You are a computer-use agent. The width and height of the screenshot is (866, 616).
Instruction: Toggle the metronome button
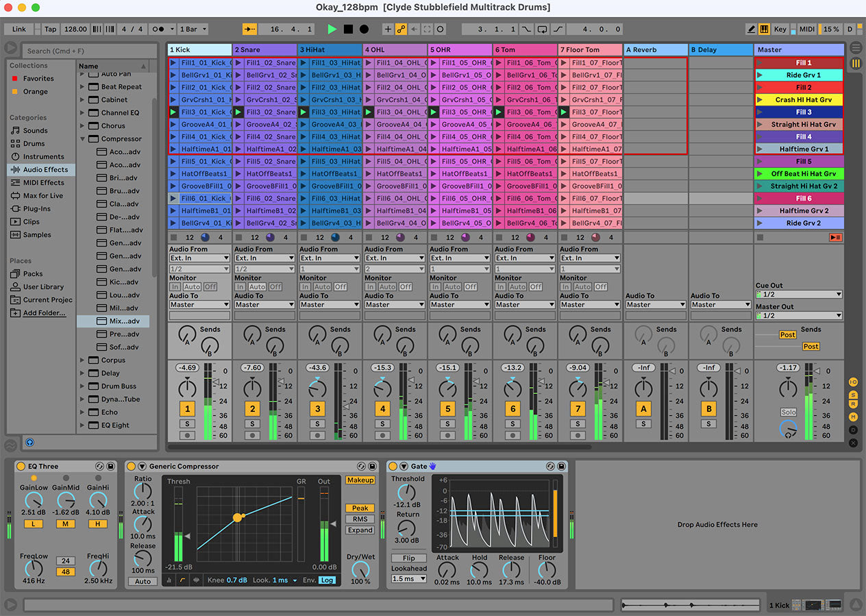pos(160,29)
